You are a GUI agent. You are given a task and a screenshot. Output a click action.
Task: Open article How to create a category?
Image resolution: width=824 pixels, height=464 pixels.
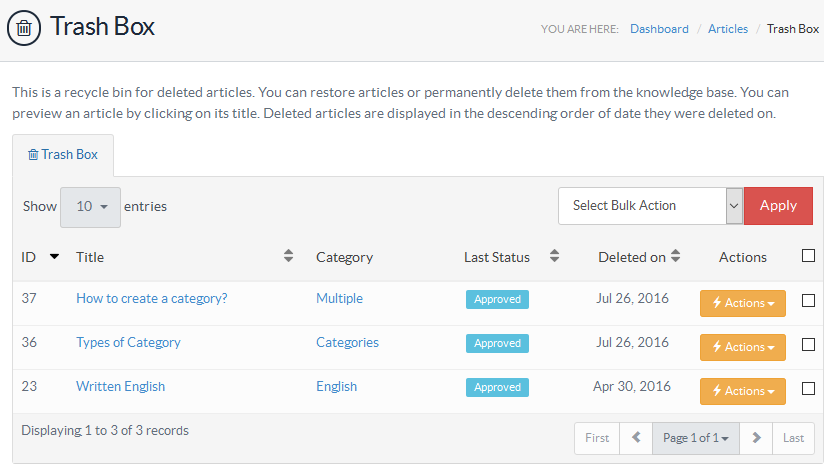[151, 298]
